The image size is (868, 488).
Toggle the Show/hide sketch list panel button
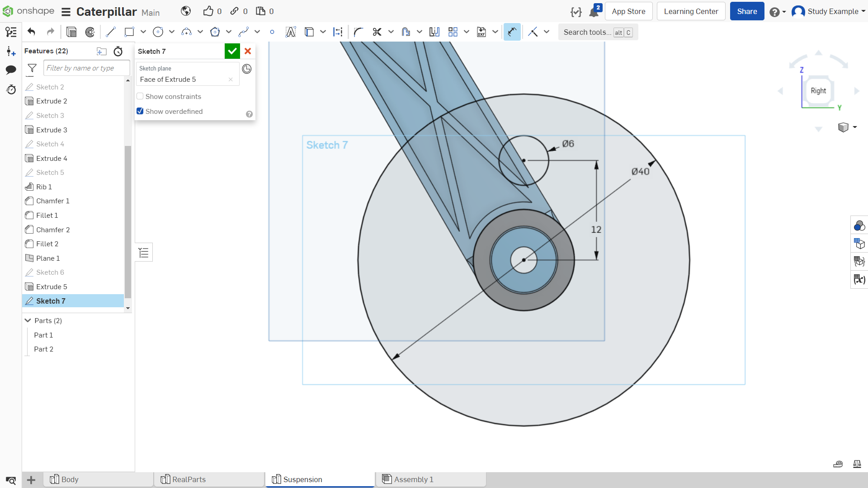144,252
